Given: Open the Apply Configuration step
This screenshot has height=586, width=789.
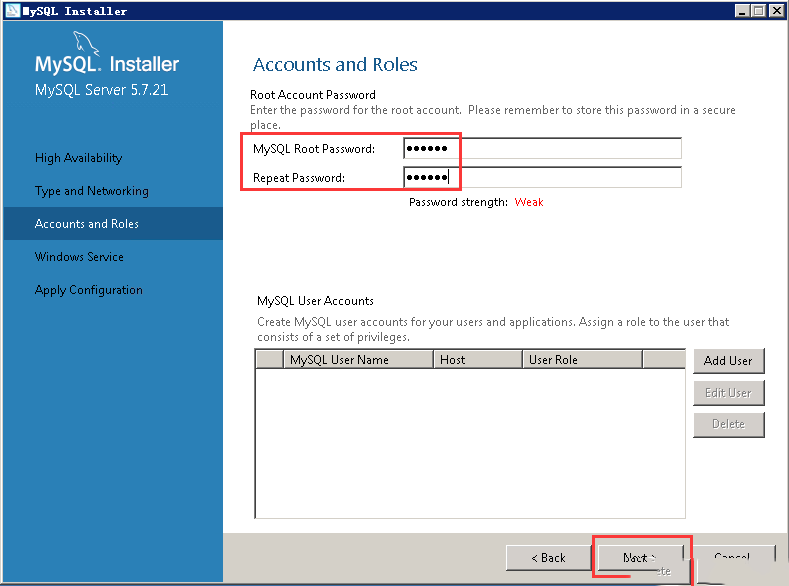Looking at the screenshot, I should pyautogui.click(x=89, y=290).
